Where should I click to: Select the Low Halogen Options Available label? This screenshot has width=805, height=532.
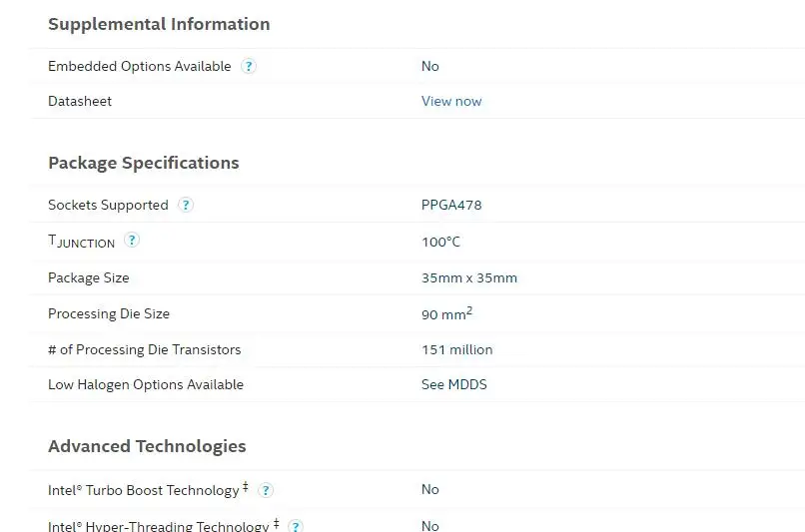point(146,384)
